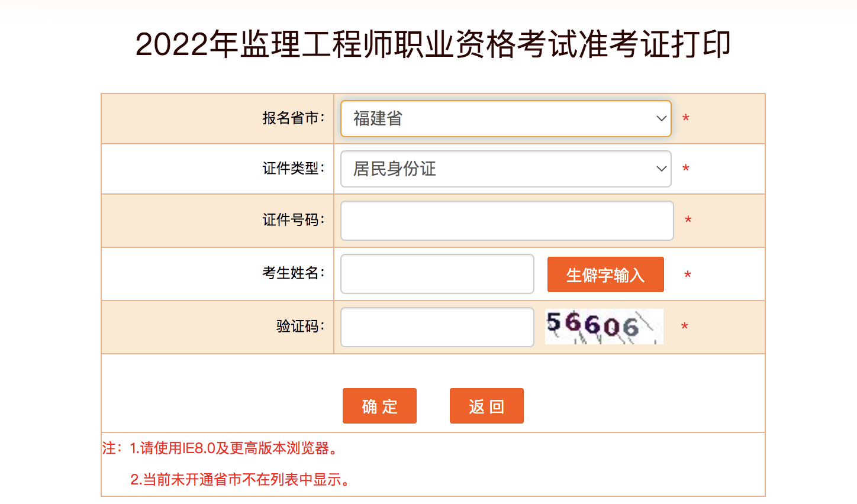The image size is (857, 504).
Task: Select the 证件类型 label text
Action: [296, 169]
